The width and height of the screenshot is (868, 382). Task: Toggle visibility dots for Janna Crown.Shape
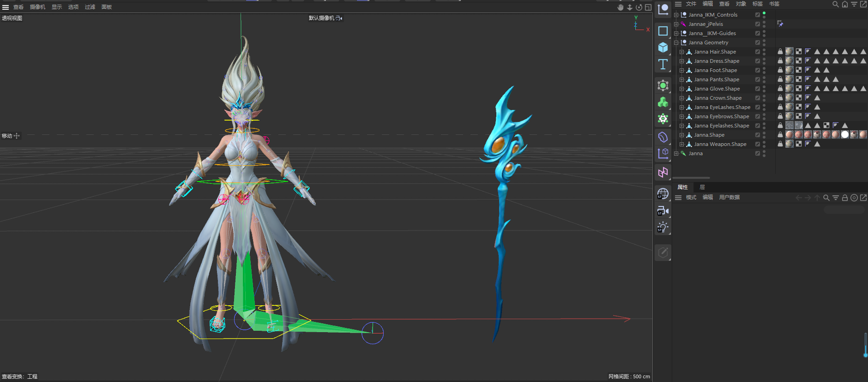click(x=764, y=98)
